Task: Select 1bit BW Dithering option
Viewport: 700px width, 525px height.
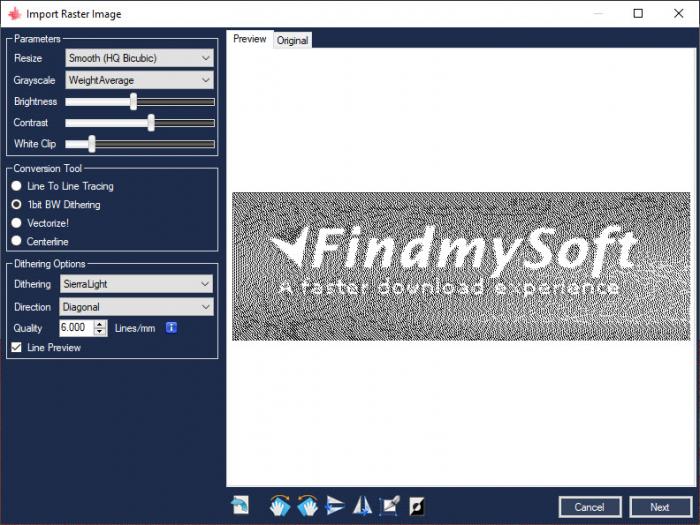Action: pyautogui.click(x=17, y=204)
